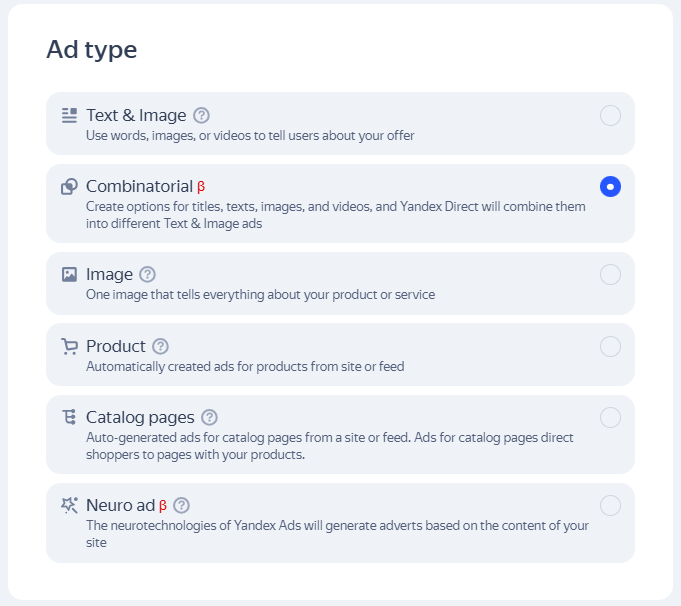Select the Product radio button

coord(610,346)
